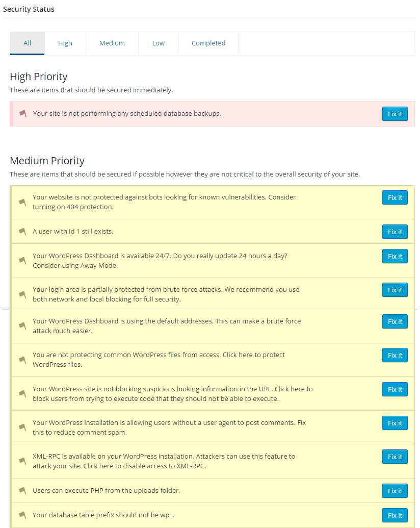Click the flag icon next to 404 protection notice
This screenshot has width=420, height=528.
click(x=22, y=202)
